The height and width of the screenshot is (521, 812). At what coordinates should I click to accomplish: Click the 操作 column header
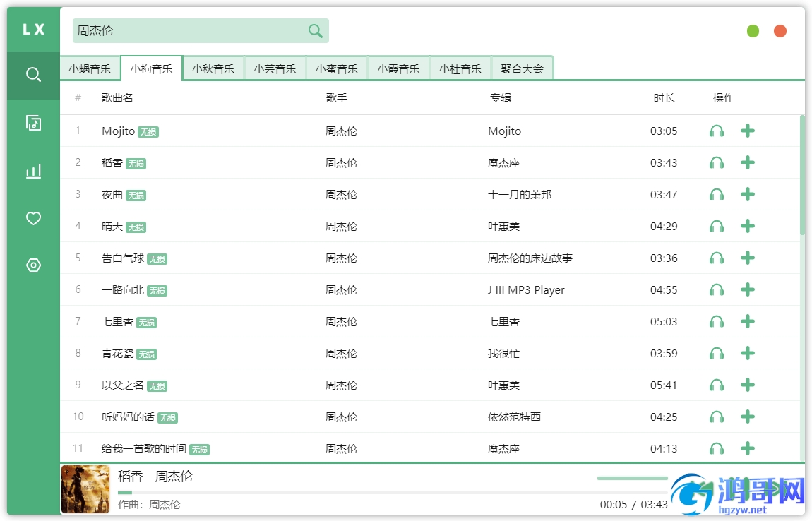[724, 98]
